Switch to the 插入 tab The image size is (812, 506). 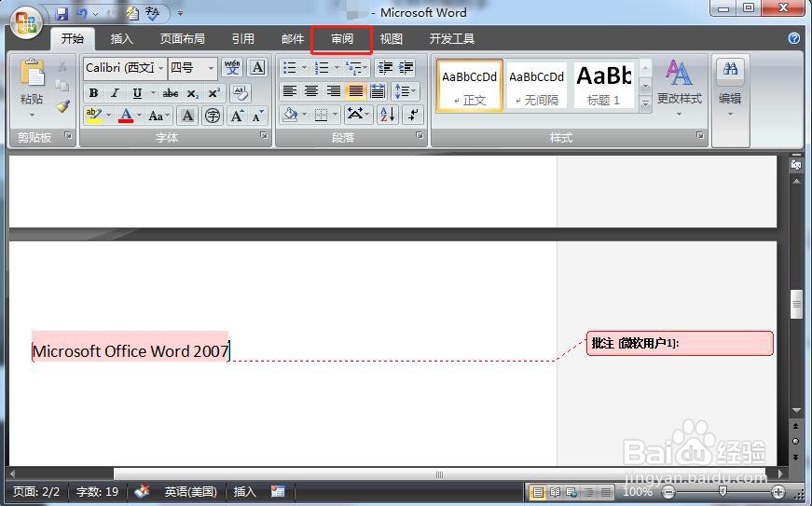pos(122,39)
